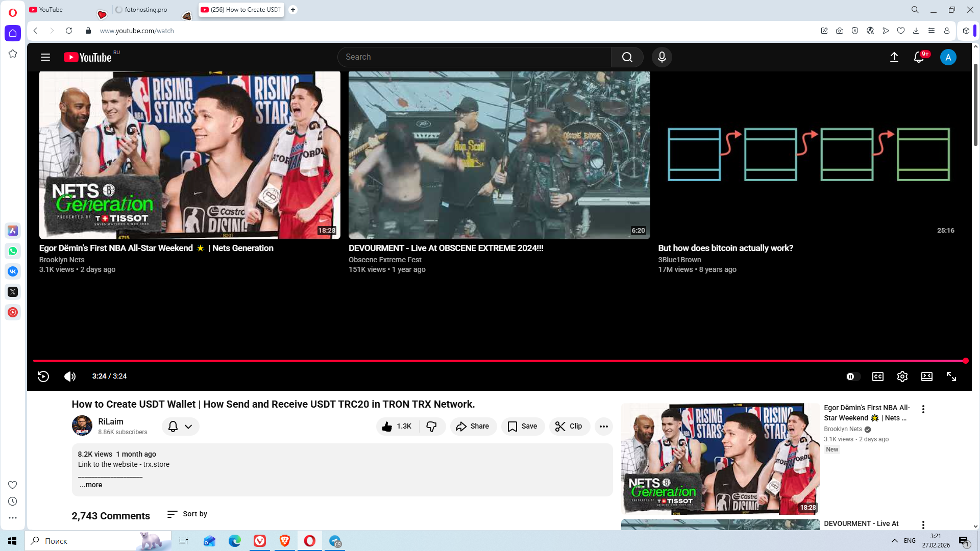Open the Sort by comments menu
The image size is (980, 551).
(187, 514)
